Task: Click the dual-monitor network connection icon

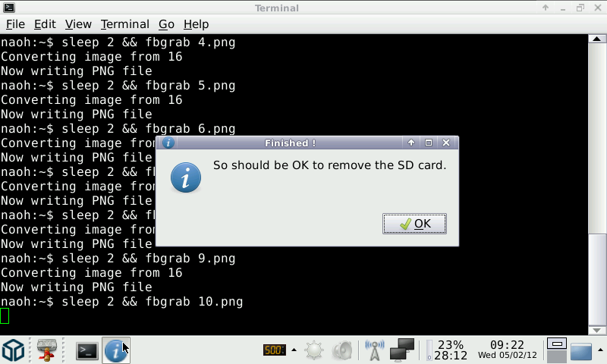Action: [401, 350]
